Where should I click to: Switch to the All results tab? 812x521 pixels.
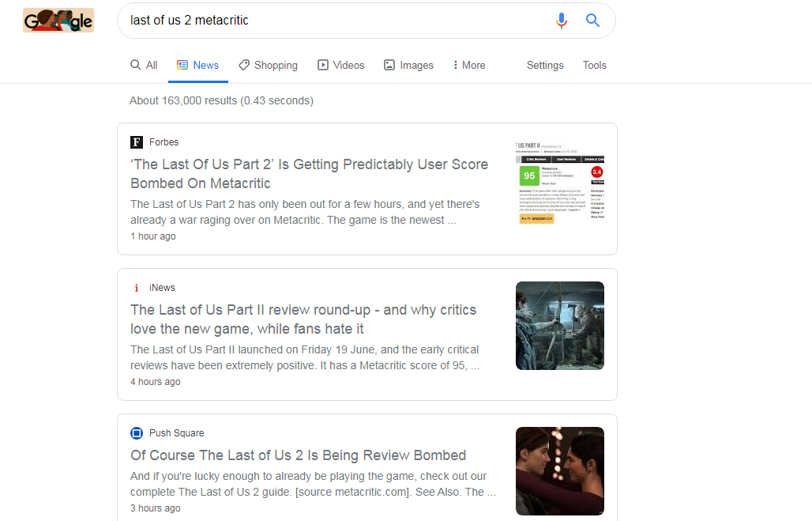pyautogui.click(x=144, y=66)
